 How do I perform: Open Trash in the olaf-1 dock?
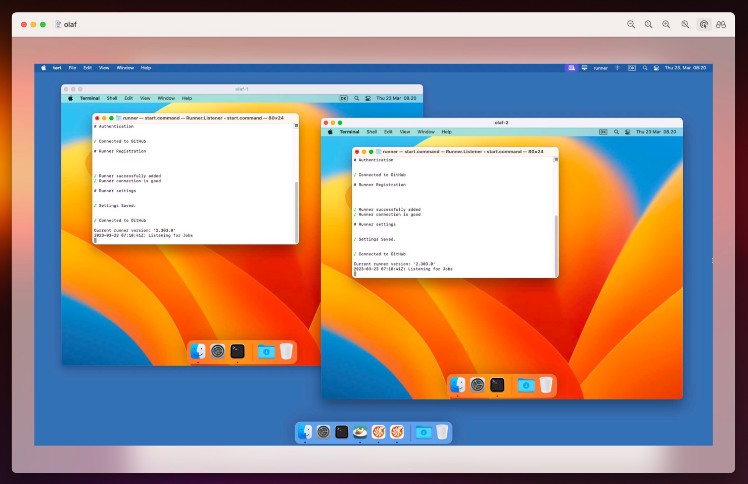(x=287, y=351)
